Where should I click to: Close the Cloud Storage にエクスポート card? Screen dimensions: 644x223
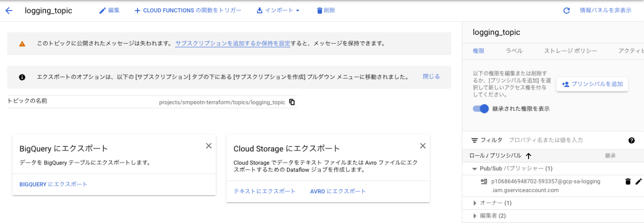point(423,146)
